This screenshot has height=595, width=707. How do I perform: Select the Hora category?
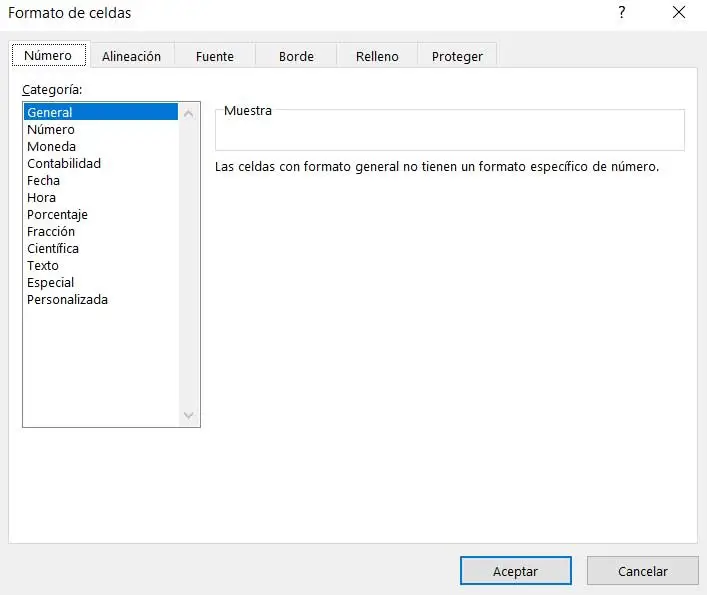(101, 197)
